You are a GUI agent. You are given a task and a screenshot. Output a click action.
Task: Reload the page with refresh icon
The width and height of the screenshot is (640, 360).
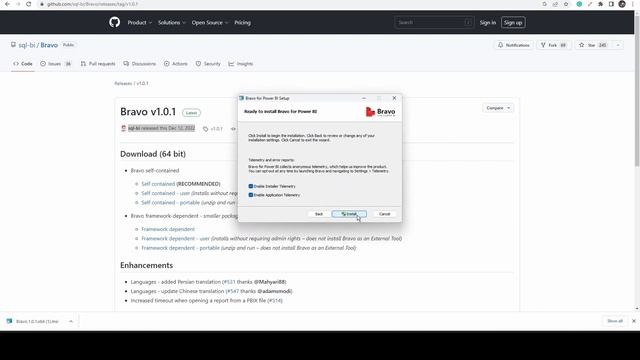coord(29,4)
